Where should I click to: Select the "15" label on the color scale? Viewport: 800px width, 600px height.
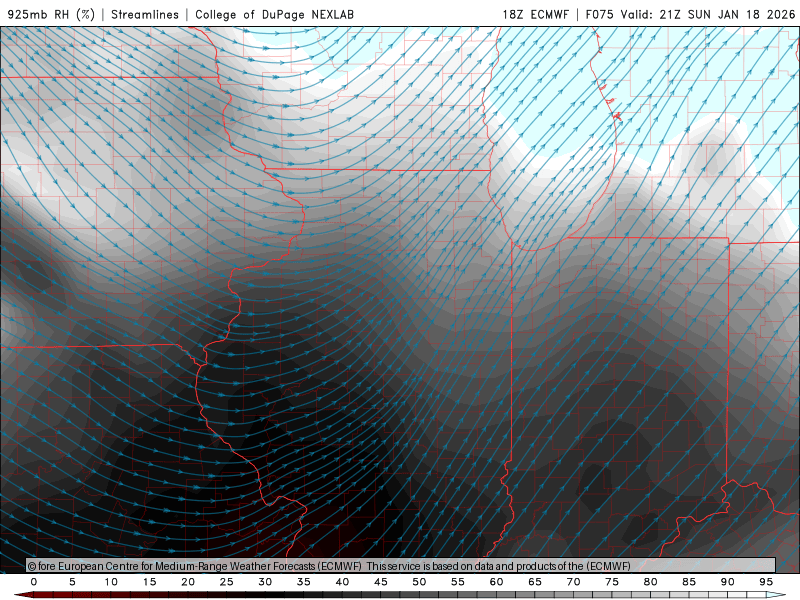pos(149,582)
